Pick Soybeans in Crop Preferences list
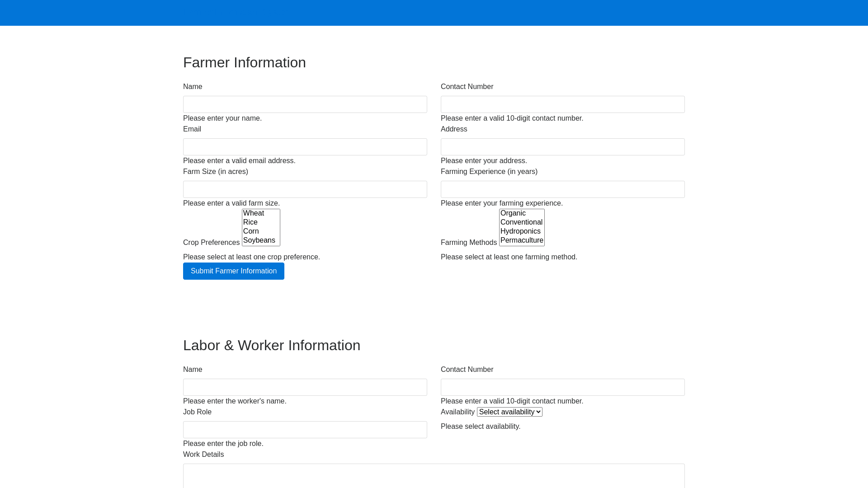This screenshot has height=488, width=868. 260,240
